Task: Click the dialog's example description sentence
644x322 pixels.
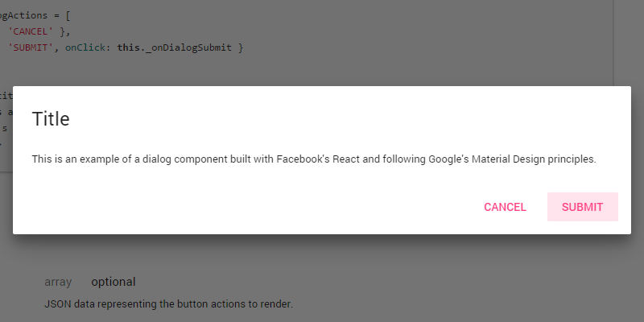Action: pyautogui.click(x=313, y=159)
